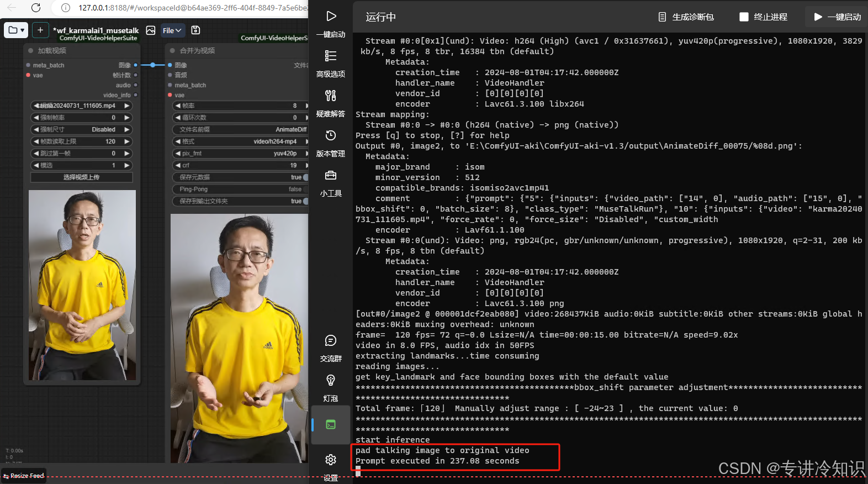Open the workflow folder dropdown
Viewport: 868px width, 484px height.
[x=15, y=30]
